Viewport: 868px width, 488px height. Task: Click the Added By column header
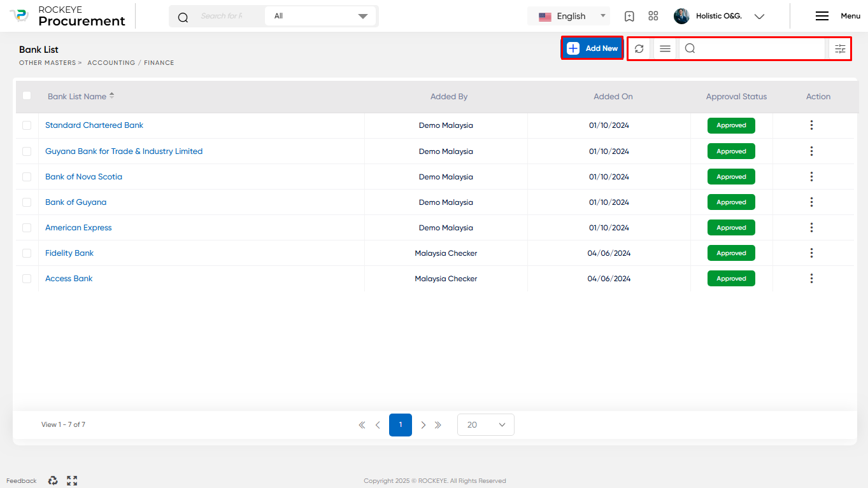click(449, 97)
